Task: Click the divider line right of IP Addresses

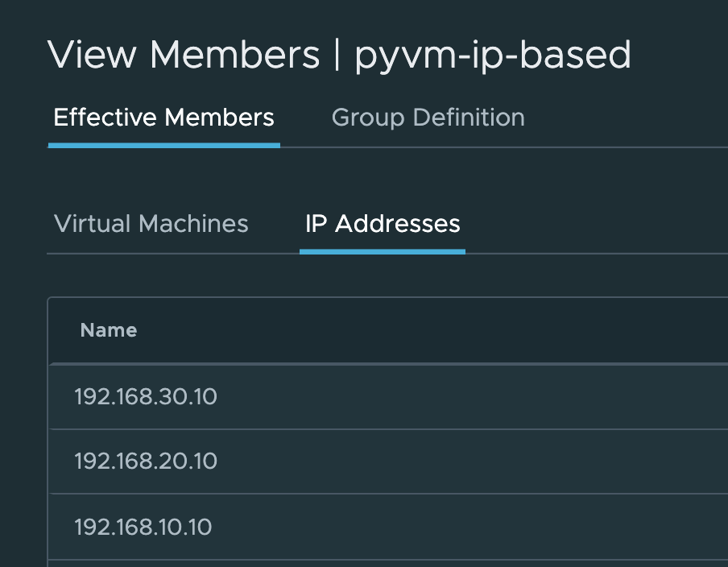Action: click(x=596, y=254)
